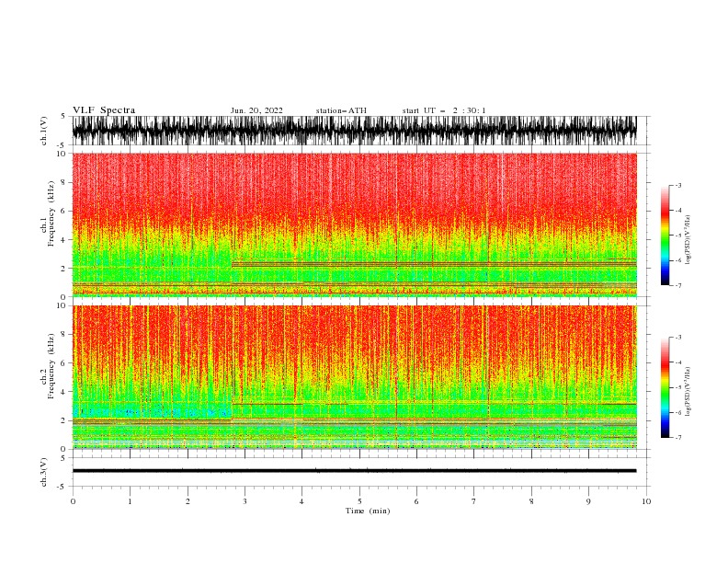Click the "ch.1(V)" waveform axis label

[44, 131]
